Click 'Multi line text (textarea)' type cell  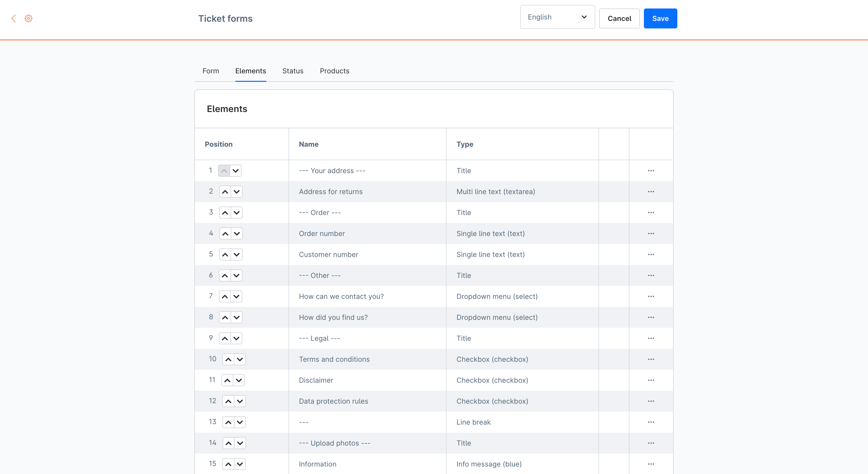523,192
